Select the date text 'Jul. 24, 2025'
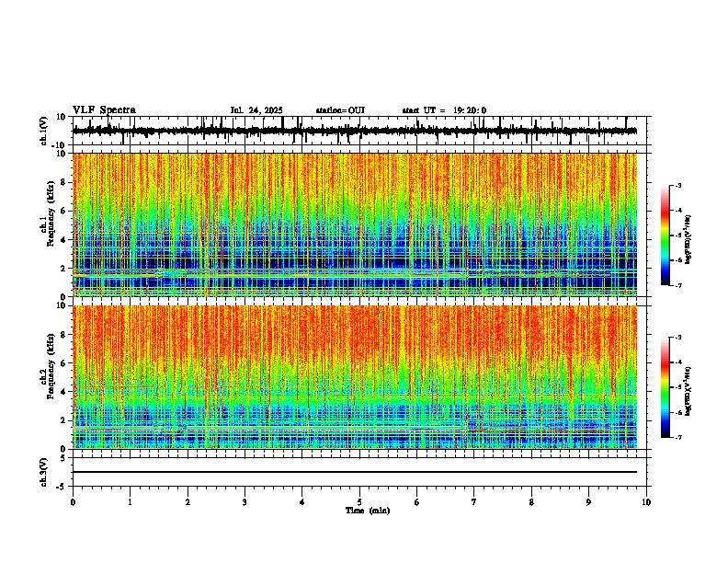This screenshot has width=728, height=563. 256,110
